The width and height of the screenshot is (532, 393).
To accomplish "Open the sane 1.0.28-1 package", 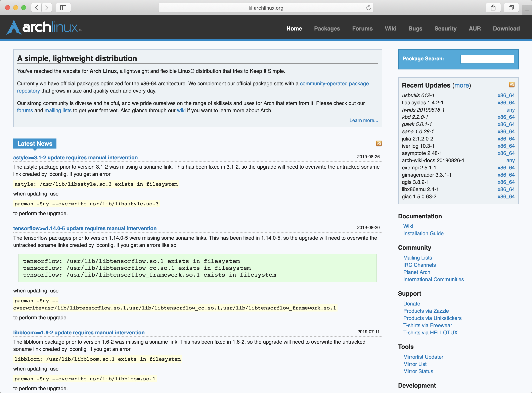I will tap(418, 131).
